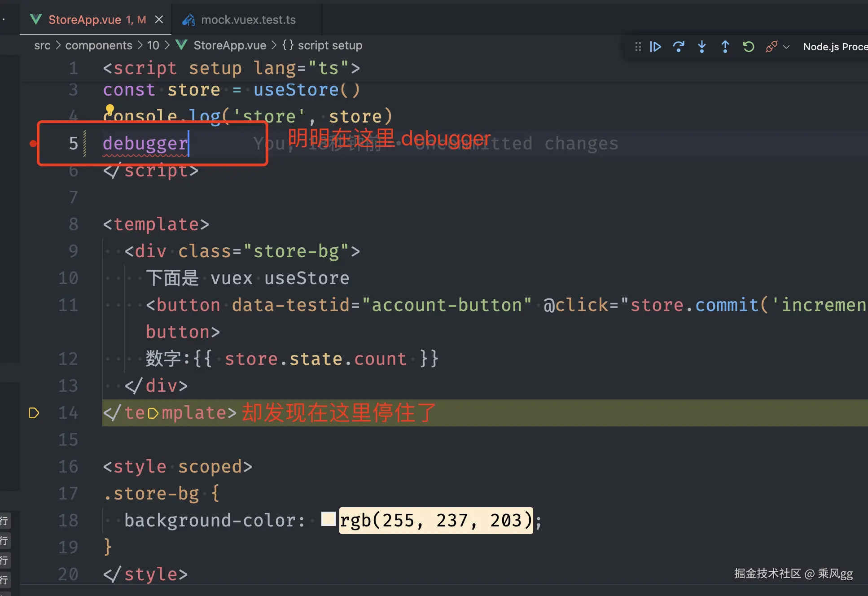The width and height of the screenshot is (868, 596).
Task: Expand the script setup breadcrumb
Action: (329, 45)
